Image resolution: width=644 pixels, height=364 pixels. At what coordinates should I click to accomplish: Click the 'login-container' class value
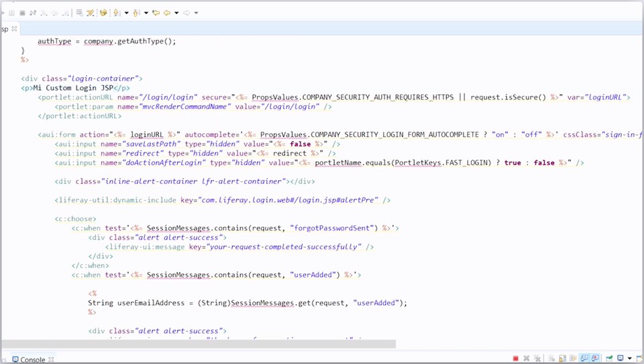click(x=103, y=79)
